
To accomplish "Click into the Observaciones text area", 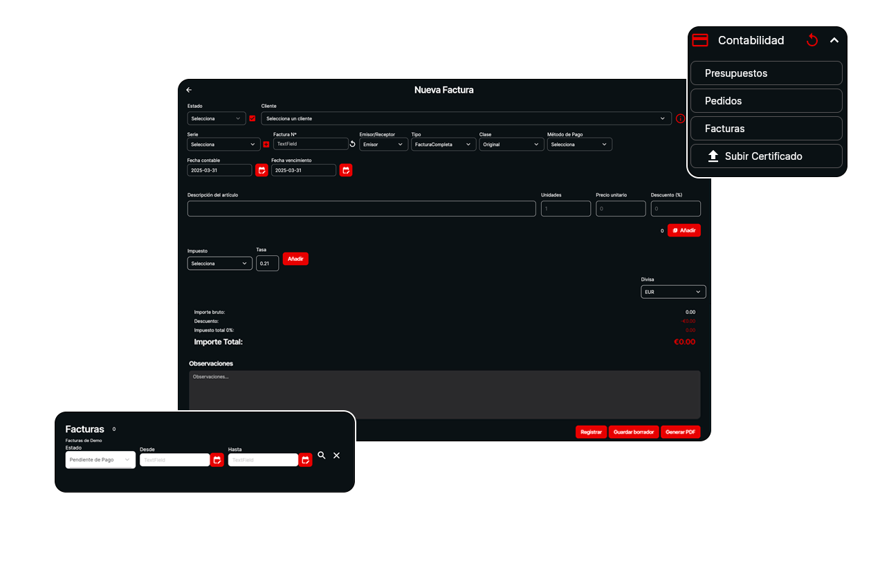I will (444, 394).
